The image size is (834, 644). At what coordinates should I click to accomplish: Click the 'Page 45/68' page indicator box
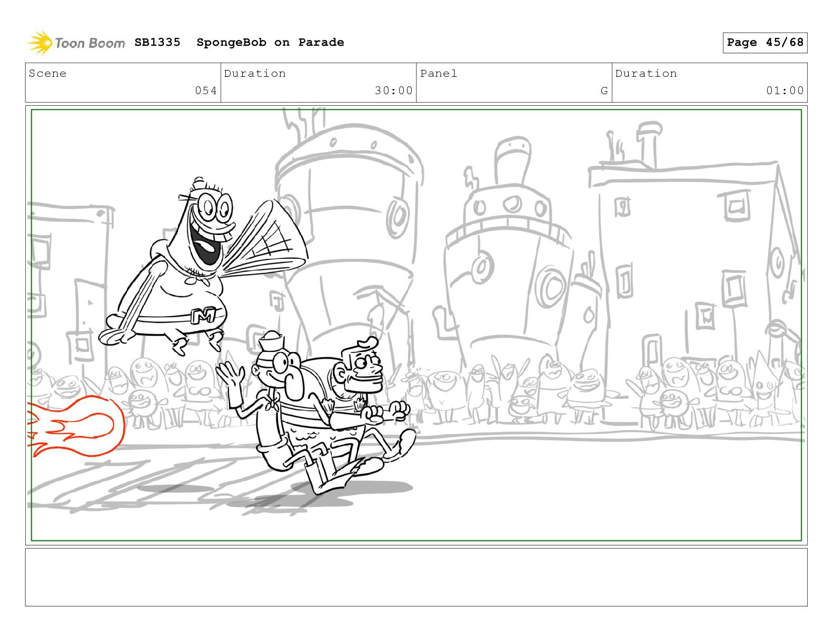(x=764, y=43)
